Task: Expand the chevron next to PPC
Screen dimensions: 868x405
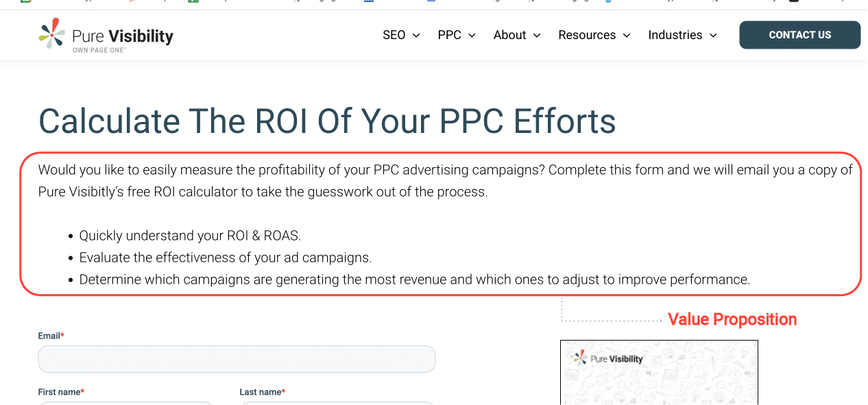Action: [472, 36]
